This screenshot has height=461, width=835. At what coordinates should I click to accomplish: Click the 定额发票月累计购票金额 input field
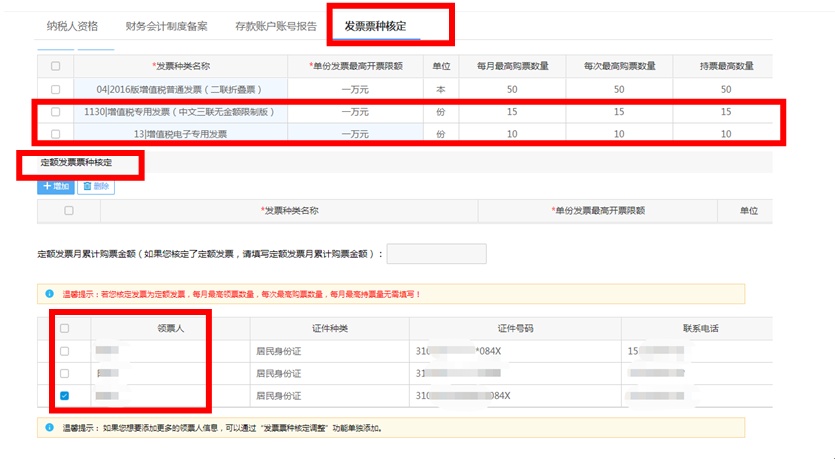[x=436, y=254]
